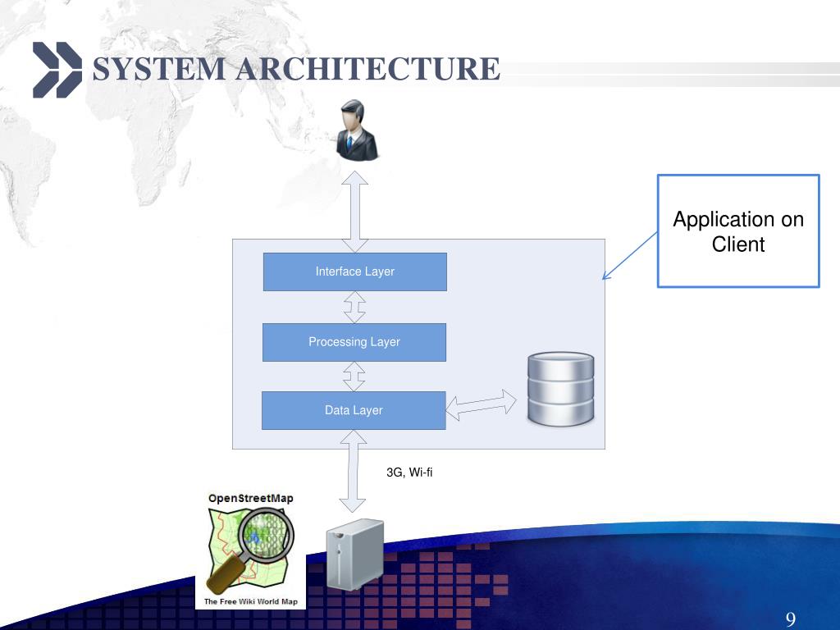This screenshot has width=840, height=630.
Task: Click the arrow from Data Layer to server
Action: (x=353, y=471)
